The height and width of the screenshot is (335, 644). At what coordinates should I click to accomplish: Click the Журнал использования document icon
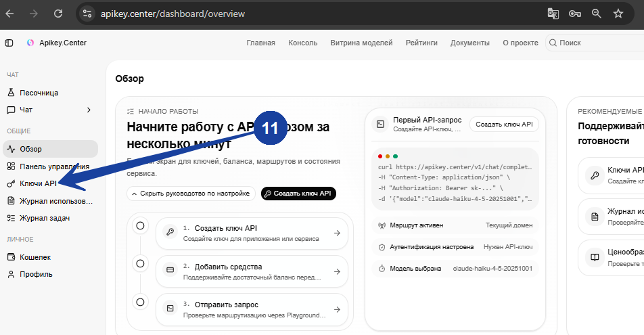point(11,201)
